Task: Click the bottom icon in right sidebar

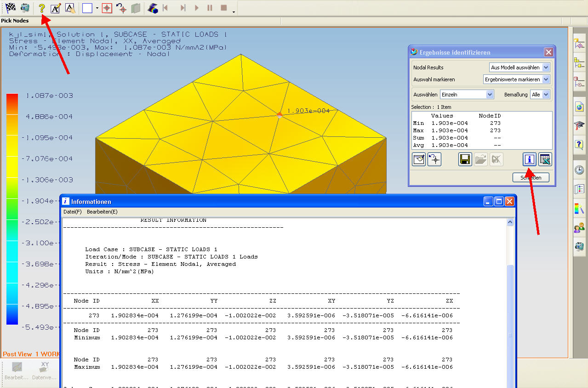Action: [579, 247]
